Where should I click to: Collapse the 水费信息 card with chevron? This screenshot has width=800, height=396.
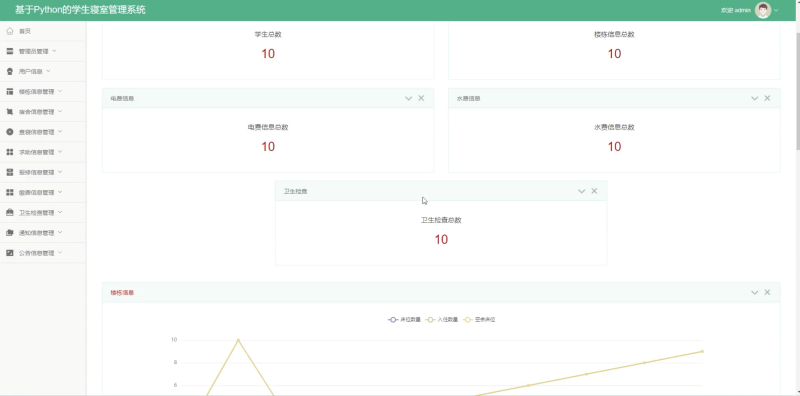[754, 98]
